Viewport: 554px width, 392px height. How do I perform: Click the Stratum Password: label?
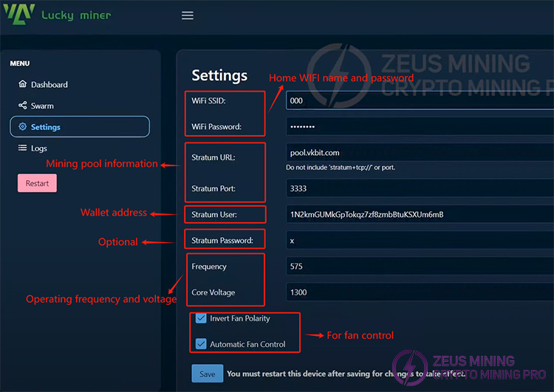coord(222,241)
